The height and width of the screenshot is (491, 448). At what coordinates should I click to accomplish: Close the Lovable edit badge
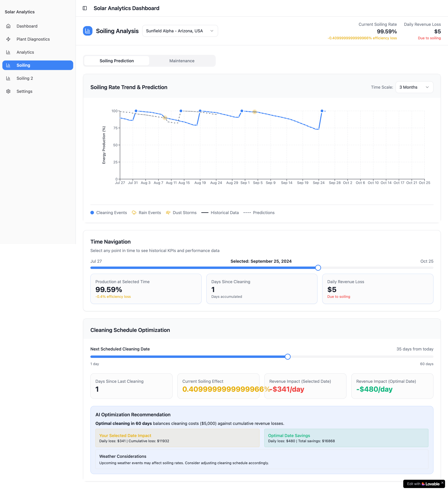pos(442,482)
